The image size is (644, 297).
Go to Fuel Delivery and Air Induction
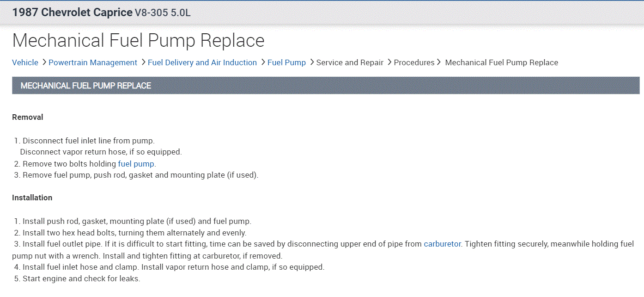pyautogui.click(x=202, y=62)
